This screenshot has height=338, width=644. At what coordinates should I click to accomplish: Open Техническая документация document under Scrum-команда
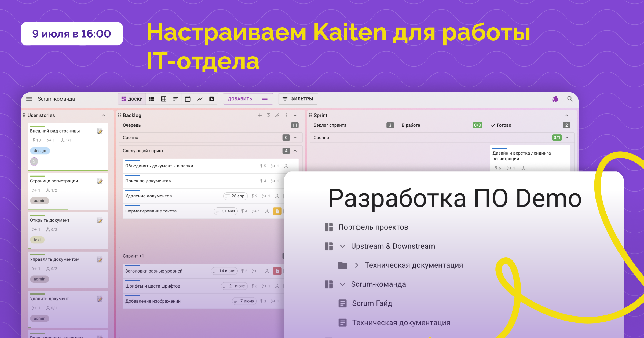(x=401, y=323)
